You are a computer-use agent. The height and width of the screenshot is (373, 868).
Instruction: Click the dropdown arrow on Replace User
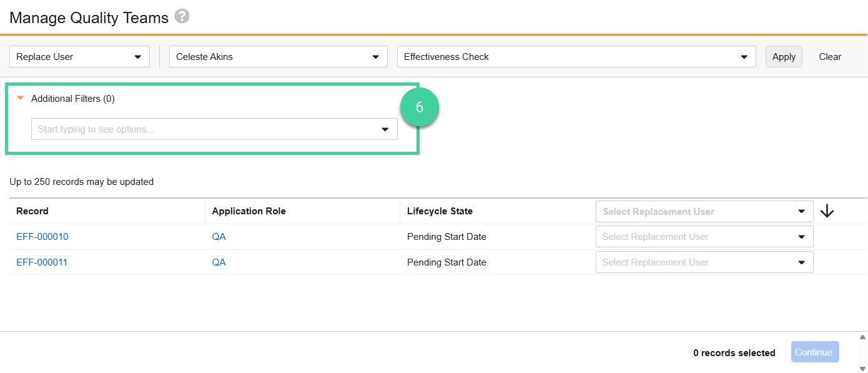(x=139, y=56)
